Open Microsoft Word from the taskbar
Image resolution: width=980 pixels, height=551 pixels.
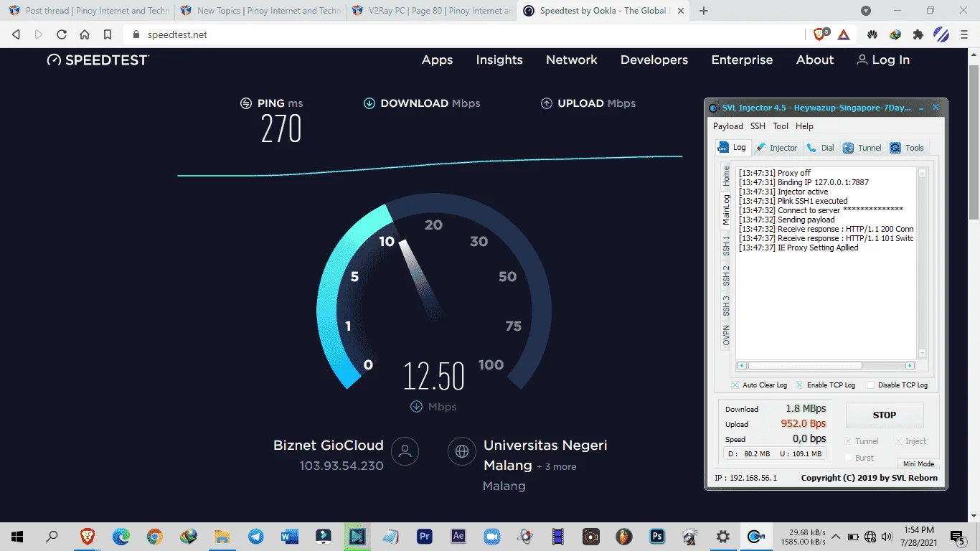coord(290,536)
